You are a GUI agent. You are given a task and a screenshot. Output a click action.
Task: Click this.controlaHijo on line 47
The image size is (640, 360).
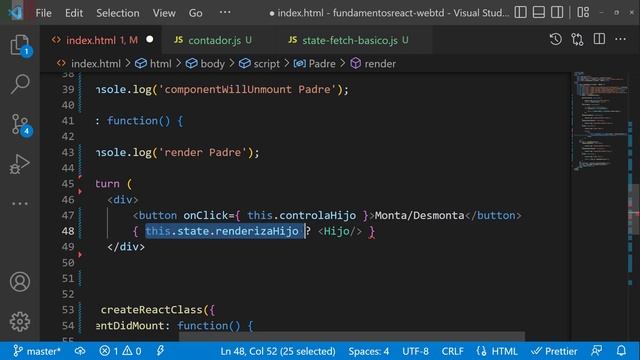302,215
